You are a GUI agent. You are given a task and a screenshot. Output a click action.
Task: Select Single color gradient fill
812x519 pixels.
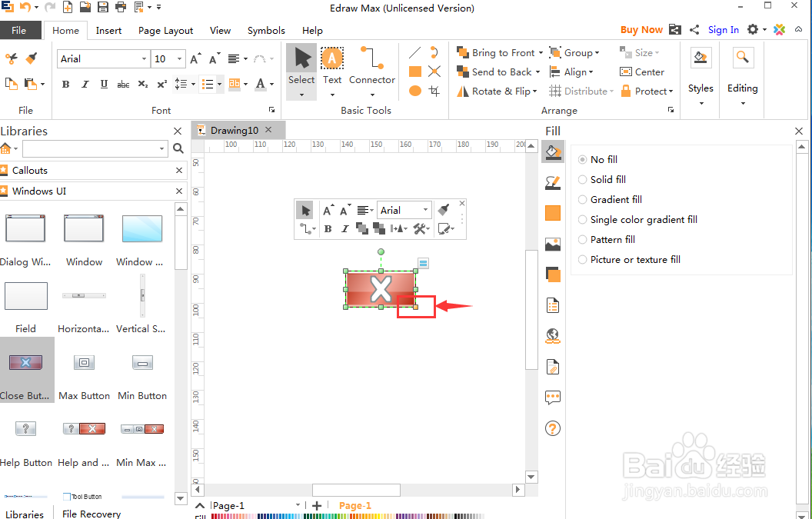637,220
